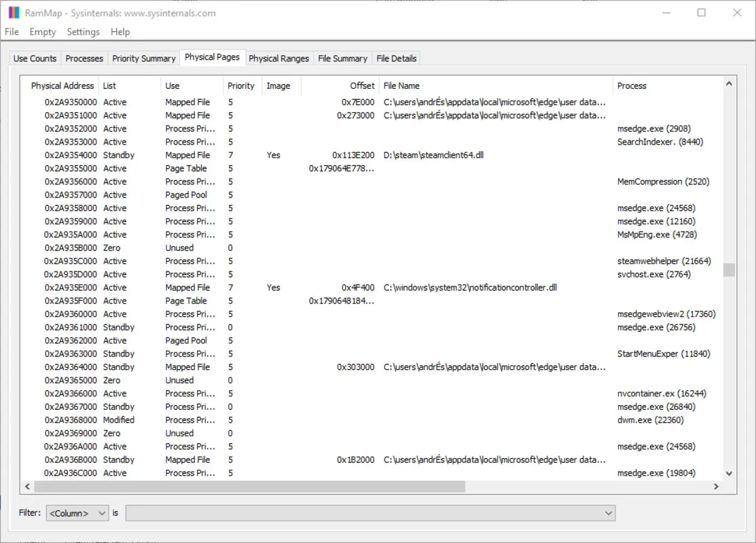Click offset value 0x303000
The image size is (756, 543).
(x=356, y=367)
